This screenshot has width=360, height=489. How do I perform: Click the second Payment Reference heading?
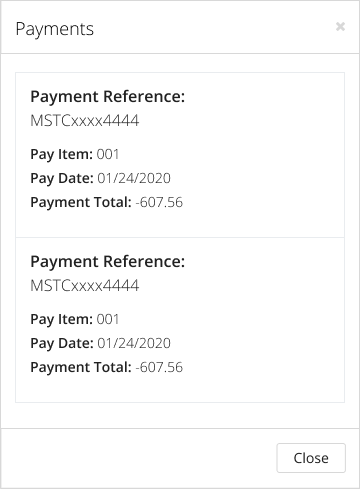(108, 262)
